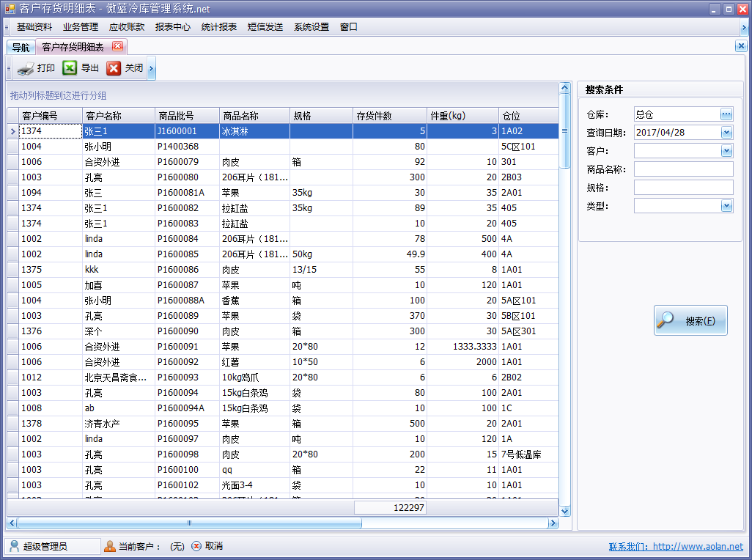Close the 客户存货明细表 tab with red X
Viewport: 752px width, 560px height.
pos(117,46)
